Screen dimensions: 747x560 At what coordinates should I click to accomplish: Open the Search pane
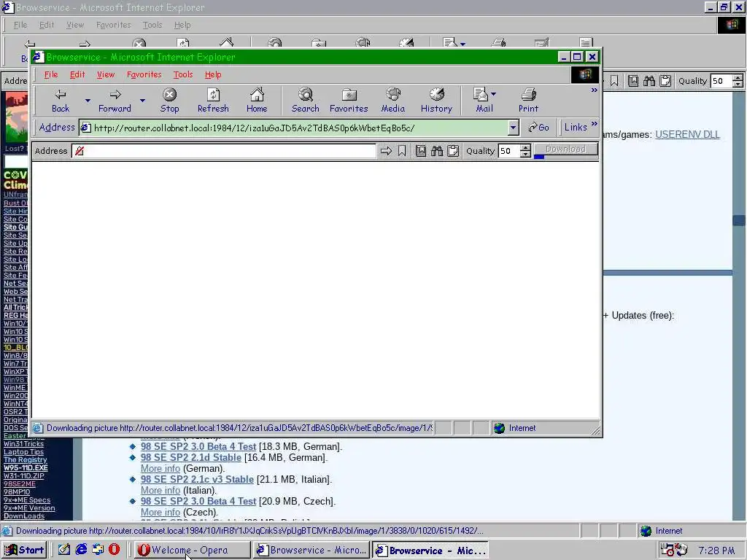306,101
